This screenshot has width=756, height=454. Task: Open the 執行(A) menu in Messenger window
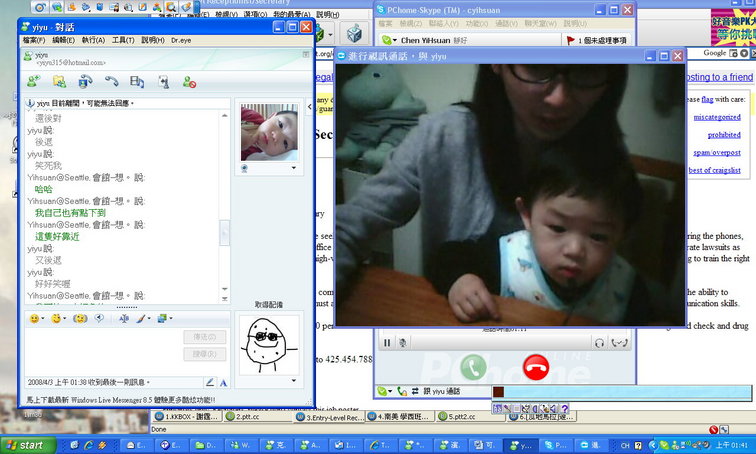[x=93, y=40]
